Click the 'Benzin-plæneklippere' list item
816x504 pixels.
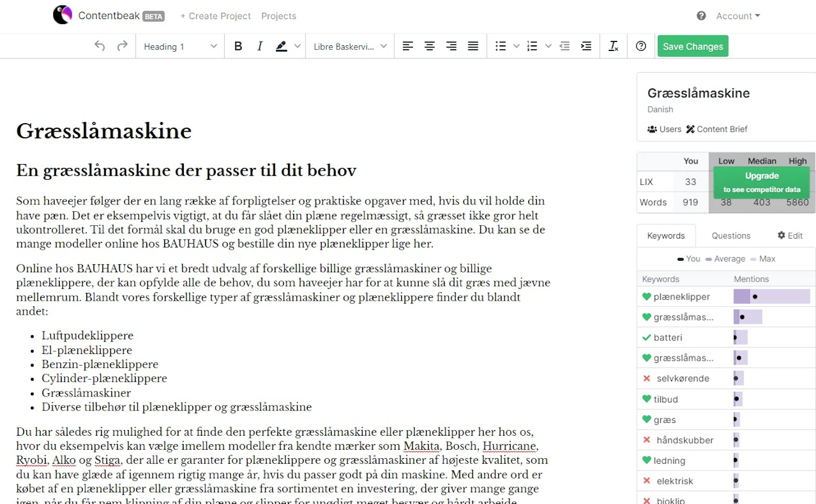point(100,364)
